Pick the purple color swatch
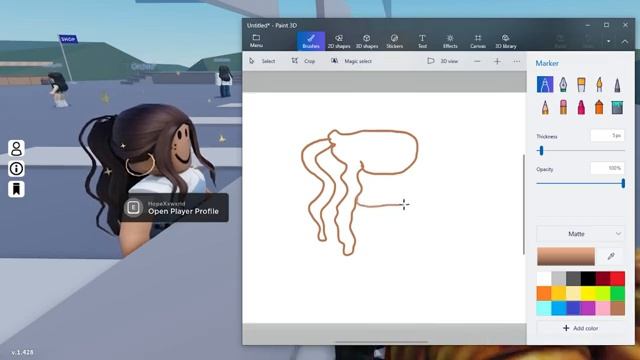Viewport: 640px width, 360px height. (x=588, y=308)
